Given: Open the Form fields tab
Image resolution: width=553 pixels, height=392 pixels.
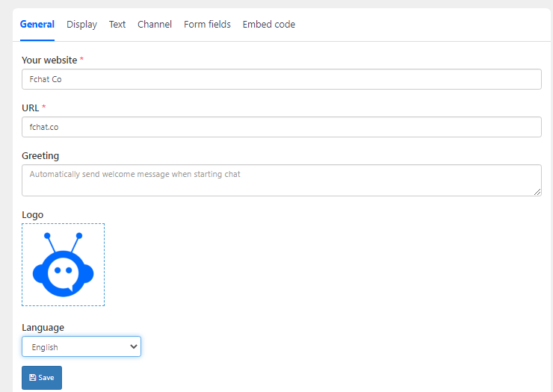Looking at the screenshot, I should [x=208, y=25].
